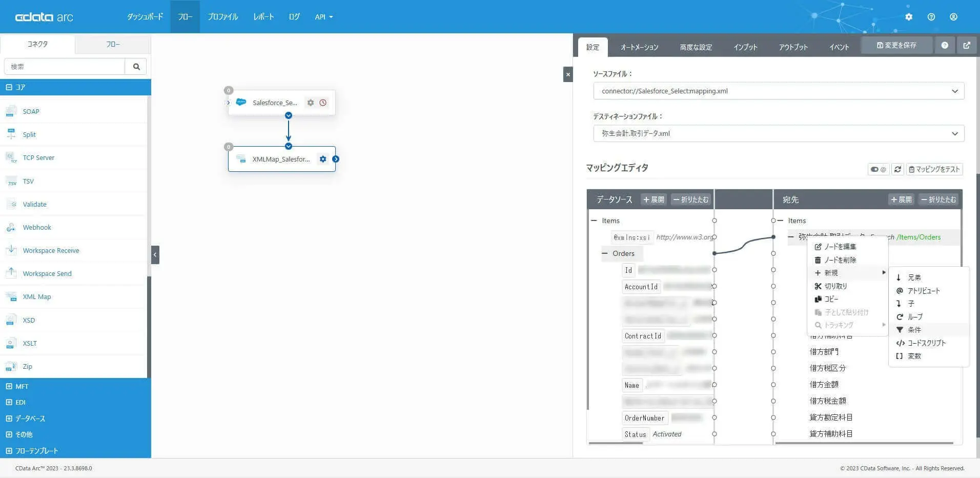Click the 変更を保存 button
Viewport: 980px width, 478px height.
(897, 46)
